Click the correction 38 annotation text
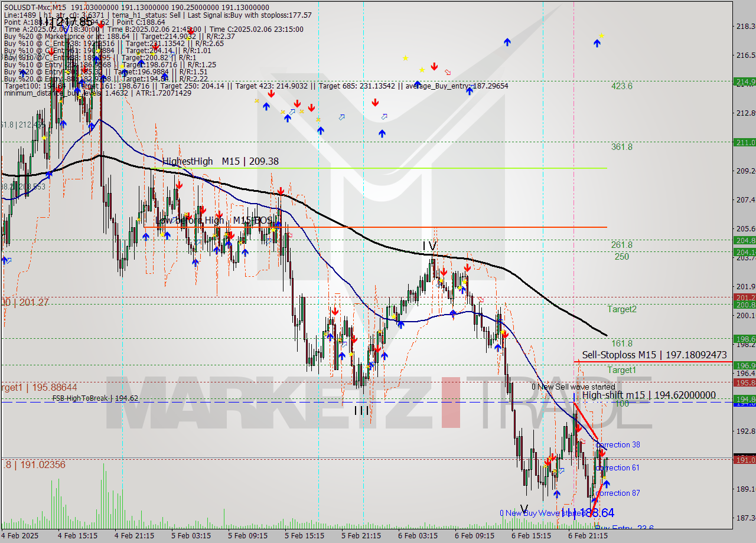Viewport: 756px width, 543px height. (x=618, y=444)
